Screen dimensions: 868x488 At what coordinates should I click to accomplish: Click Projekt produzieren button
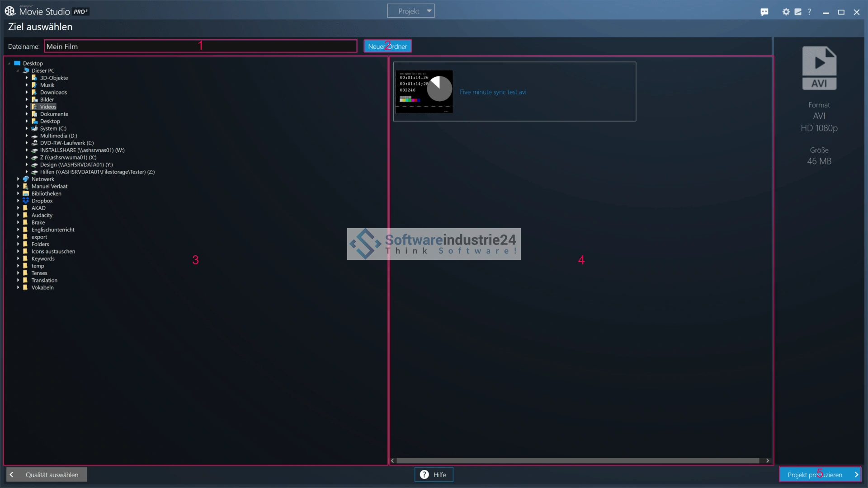tap(820, 474)
